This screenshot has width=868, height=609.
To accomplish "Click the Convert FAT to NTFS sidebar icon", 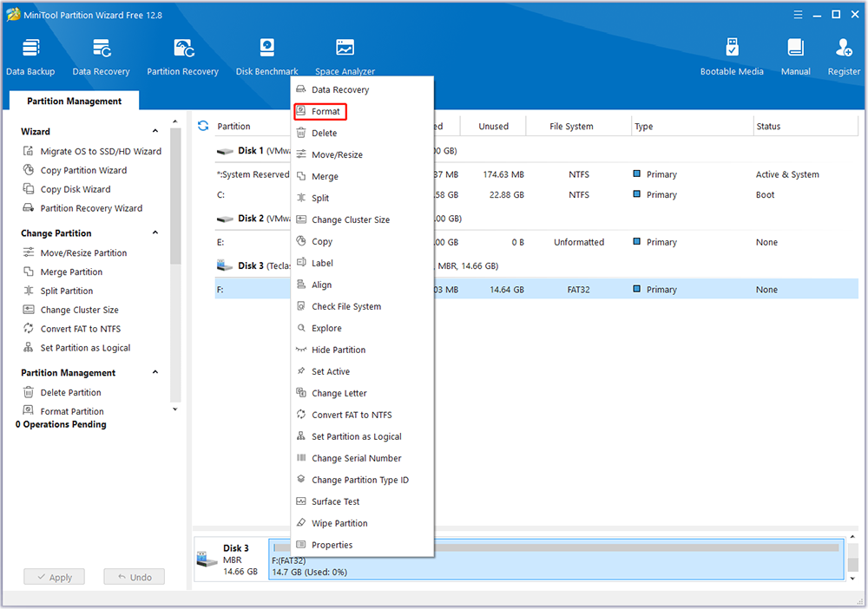I will (x=29, y=329).
